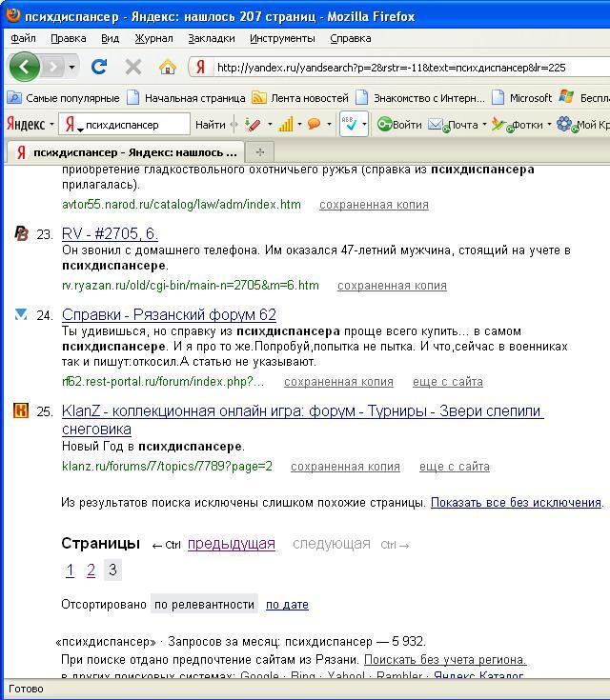Select the психдиспансер - Яндекс tab

125,152
